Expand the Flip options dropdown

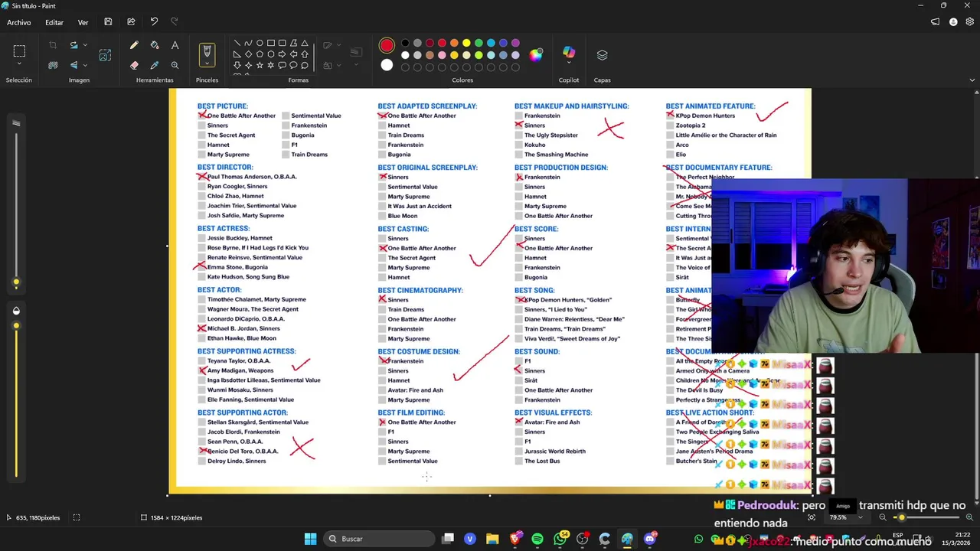coord(84,65)
